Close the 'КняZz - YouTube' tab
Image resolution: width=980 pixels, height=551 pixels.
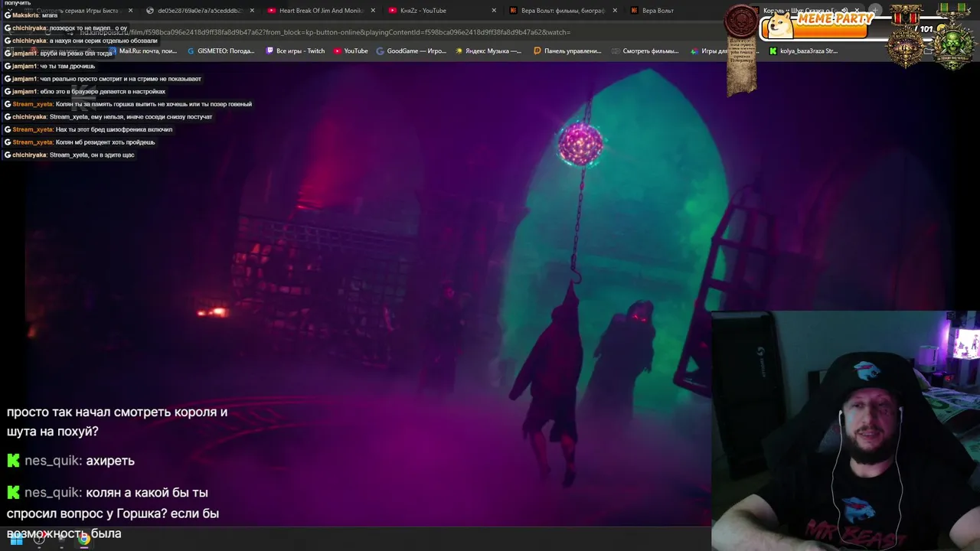pyautogui.click(x=494, y=11)
